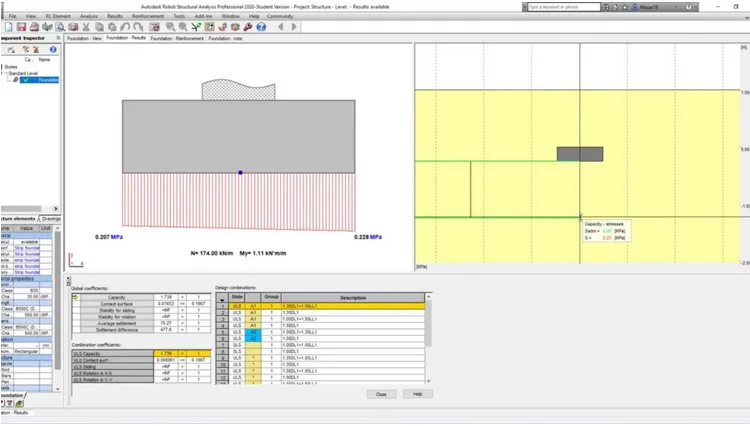The image size is (750, 426).
Task: Click the Description column header
Action: (x=353, y=298)
